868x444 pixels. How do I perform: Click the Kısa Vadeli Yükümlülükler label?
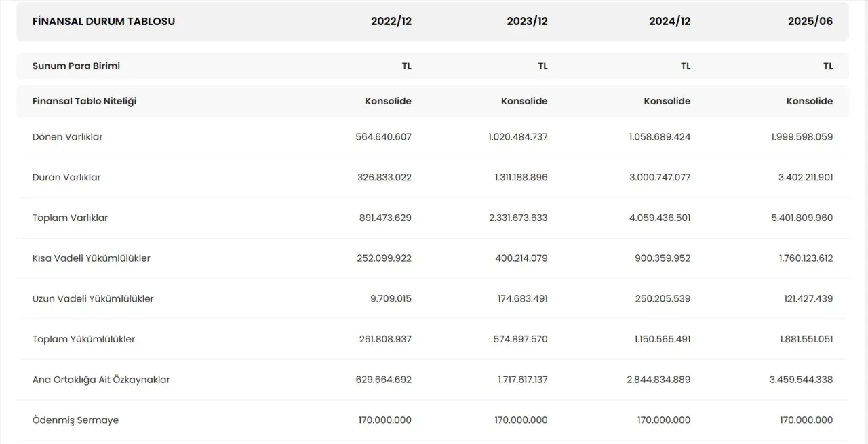tap(92, 258)
